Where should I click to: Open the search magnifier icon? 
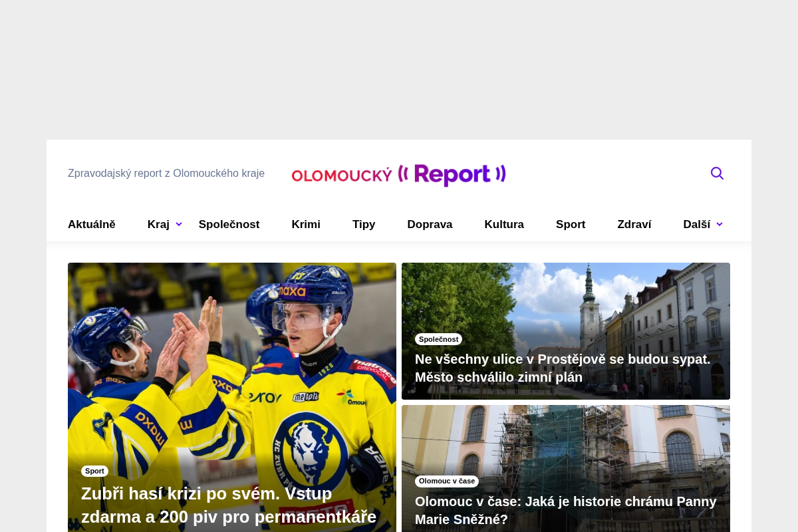pyautogui.click(x=717, y=174)
